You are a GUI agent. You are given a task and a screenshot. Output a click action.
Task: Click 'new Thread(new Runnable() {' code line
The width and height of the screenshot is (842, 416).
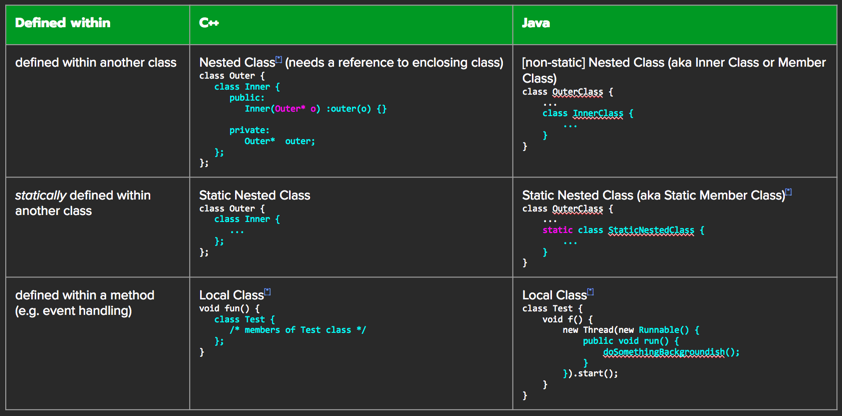point(631,330)
